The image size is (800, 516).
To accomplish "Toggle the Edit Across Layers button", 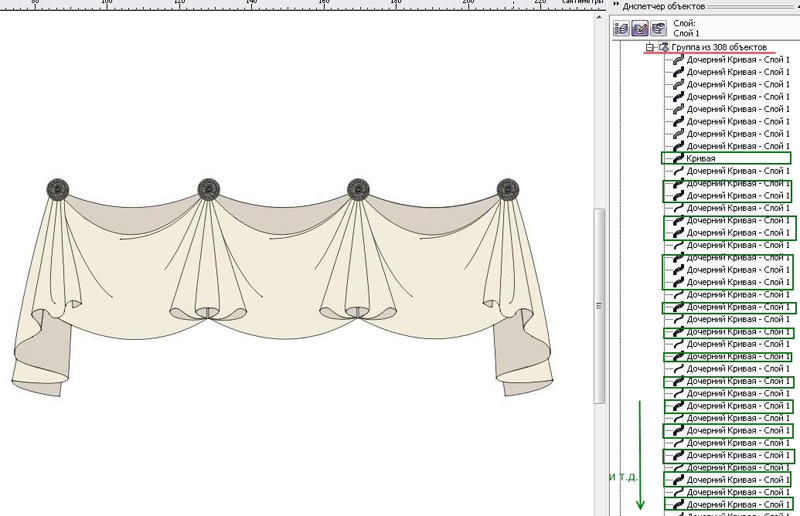I will 641,29.
